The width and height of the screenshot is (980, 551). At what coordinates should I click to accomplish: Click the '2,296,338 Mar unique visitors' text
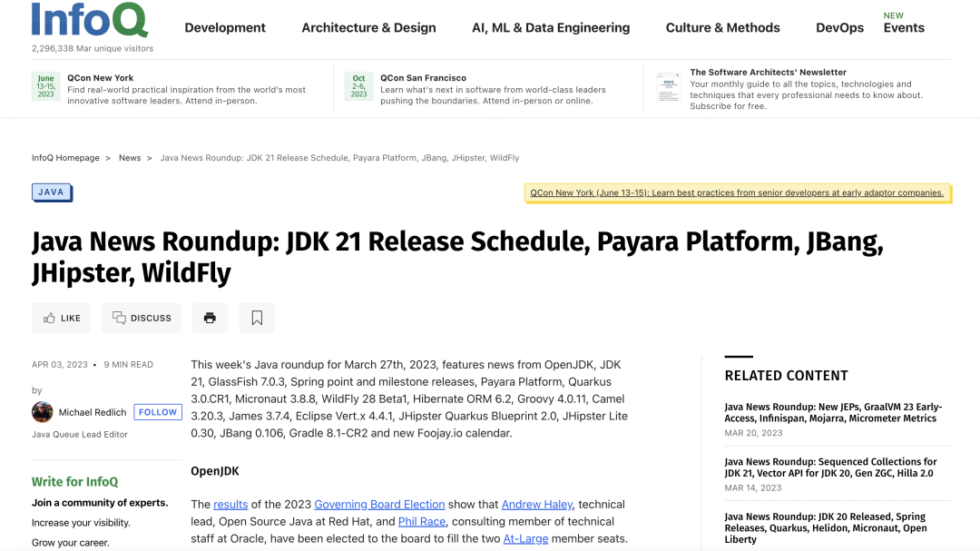click(x=93, y=48)
